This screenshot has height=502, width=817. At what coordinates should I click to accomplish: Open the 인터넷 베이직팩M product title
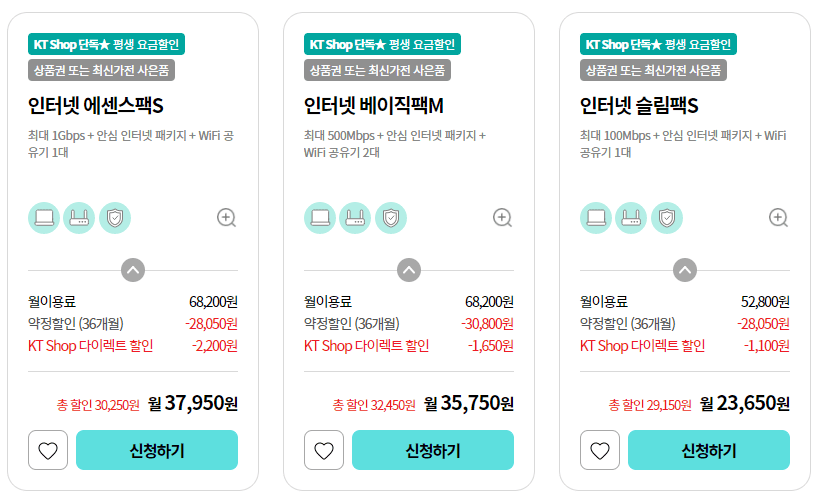click(374, 106)
